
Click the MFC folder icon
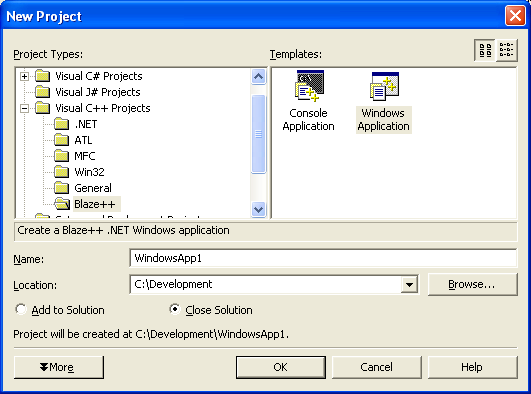click(62, 156)
